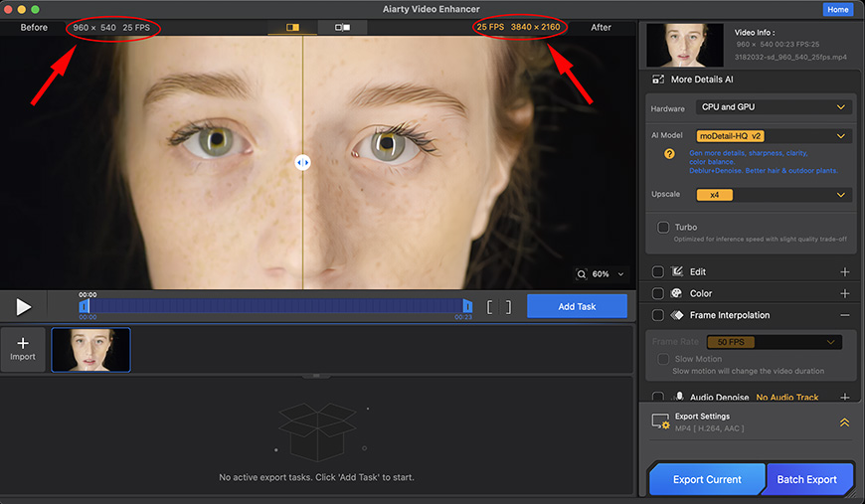Open the Frame Rate 50 FPS dropdown

pos(774,342)
